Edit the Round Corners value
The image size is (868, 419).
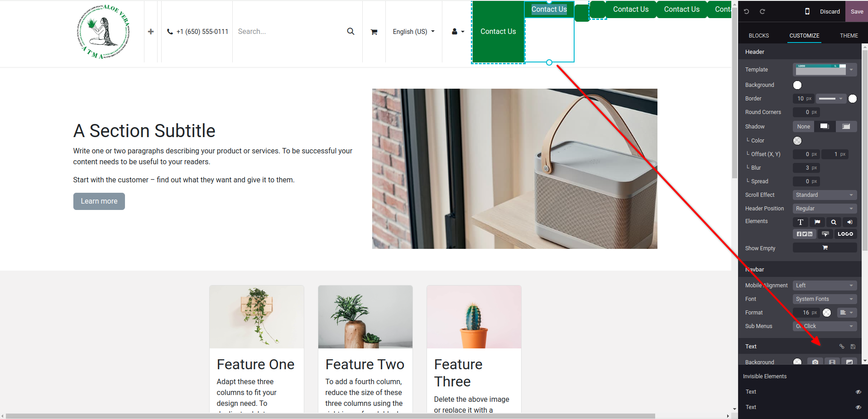[x=806, y=112]
